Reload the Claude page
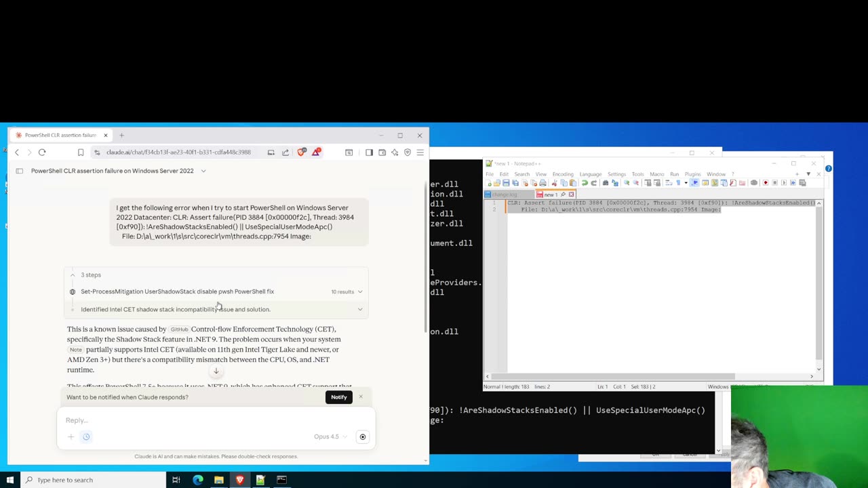Image resolution: width=868 pixels, height=488 pixels. 42,152
